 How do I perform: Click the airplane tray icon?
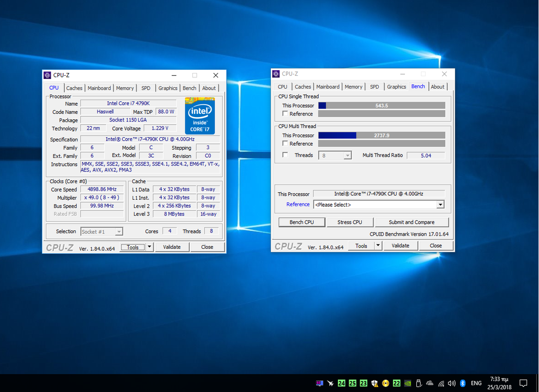330,383
